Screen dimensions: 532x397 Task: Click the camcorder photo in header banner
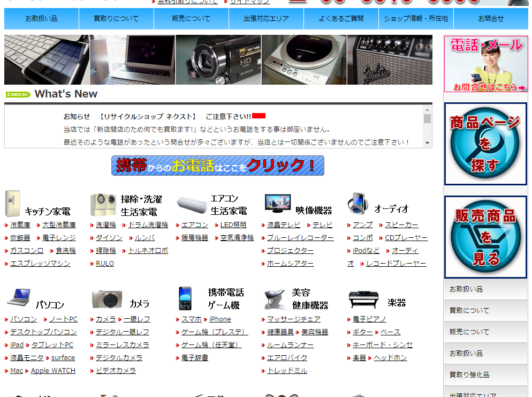point(218,60)
